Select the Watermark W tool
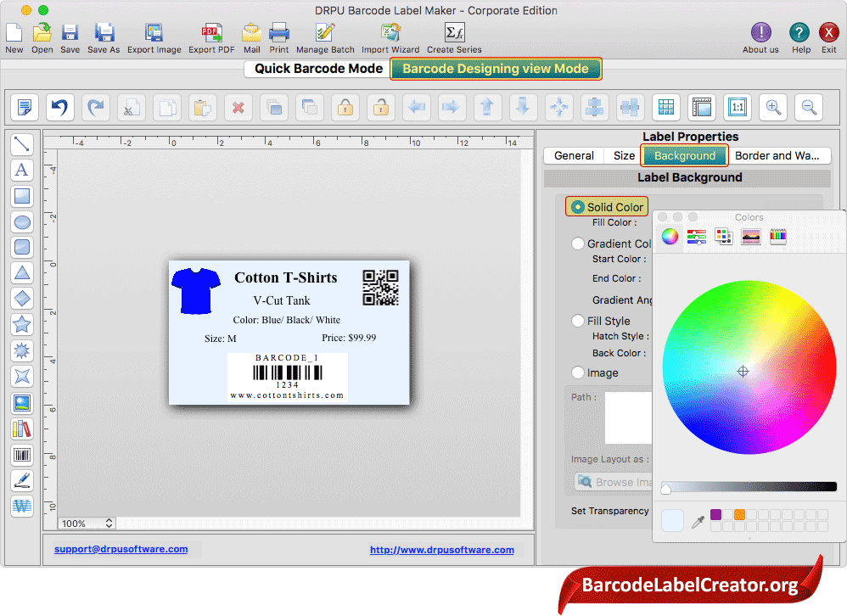The width and height of the screenshot is (847, 616). (21, 507)
